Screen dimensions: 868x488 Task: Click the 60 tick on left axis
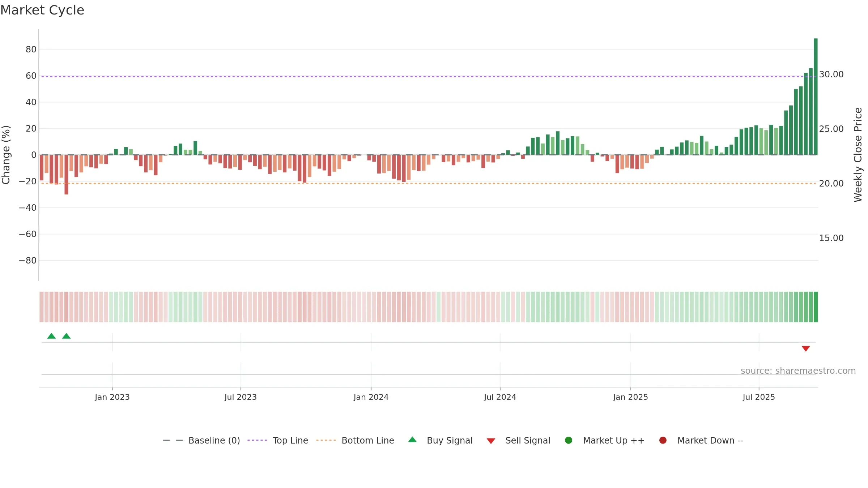click(31, 76)
